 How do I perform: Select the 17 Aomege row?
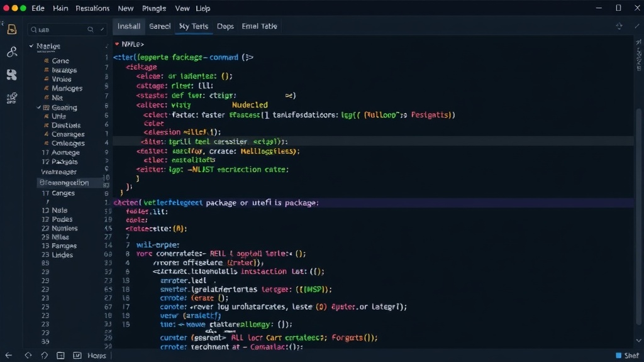[60, 152]
